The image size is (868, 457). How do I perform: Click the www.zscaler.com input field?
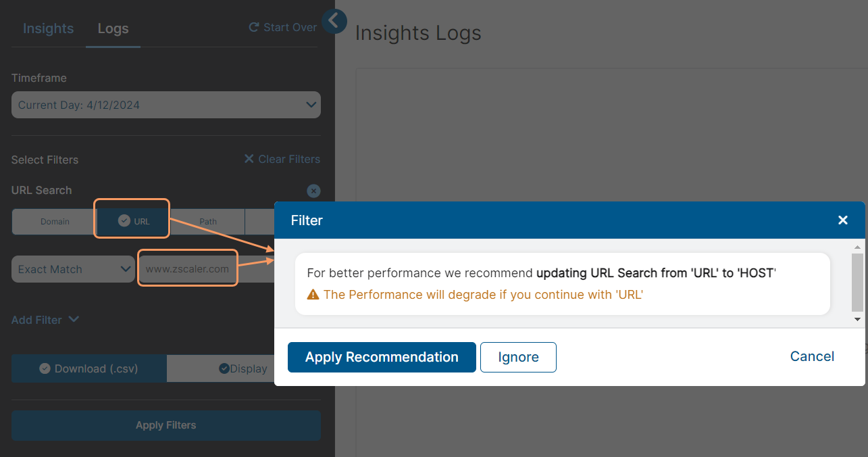187,268
